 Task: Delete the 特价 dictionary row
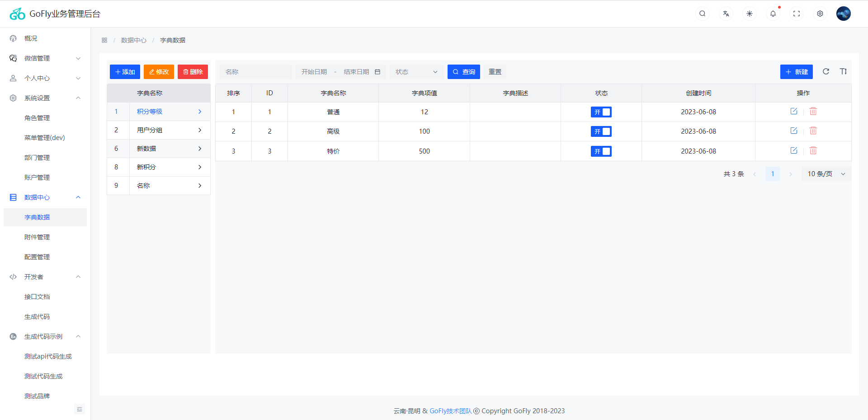(813, 151)
